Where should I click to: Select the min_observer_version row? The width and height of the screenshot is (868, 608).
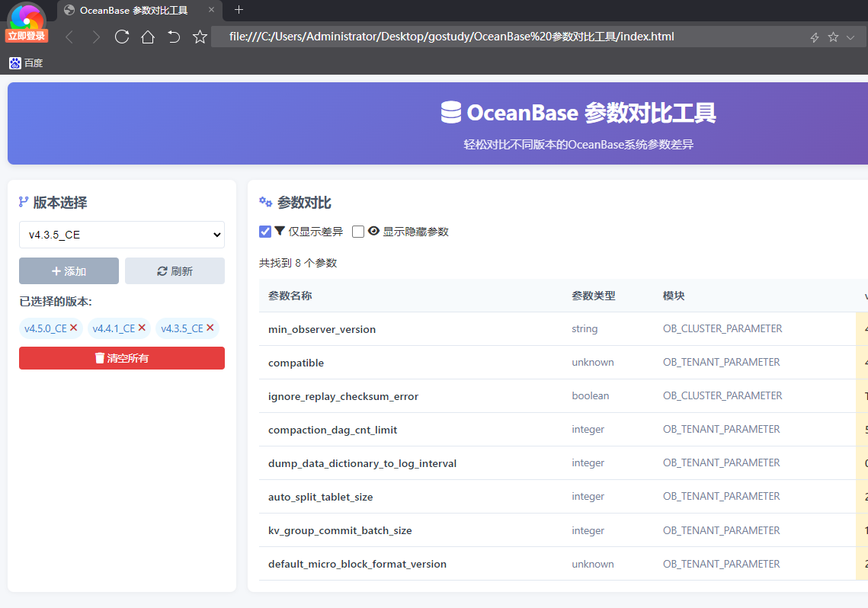pos(563,329)
